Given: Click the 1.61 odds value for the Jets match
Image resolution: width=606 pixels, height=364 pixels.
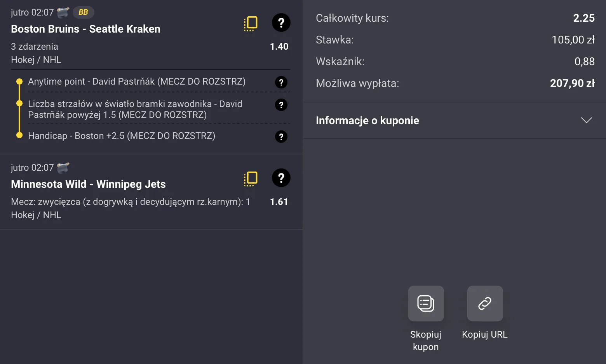Looking at the screenshot, I should [x=279, y=202].
